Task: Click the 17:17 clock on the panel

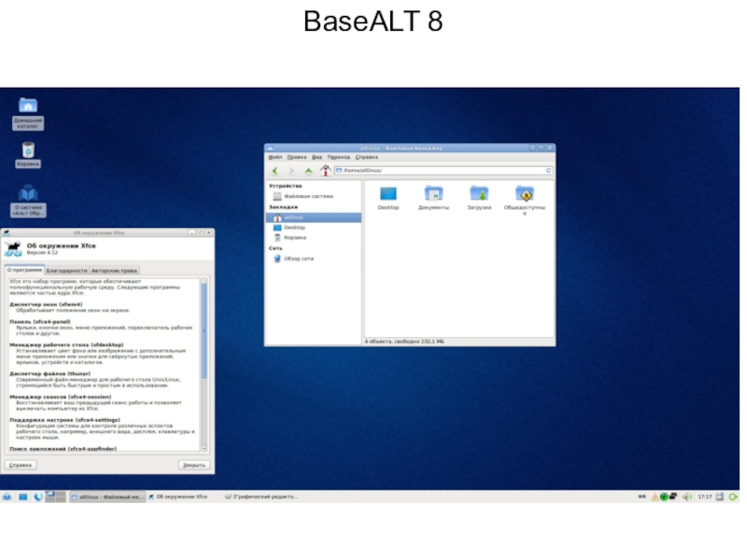Action: click(x=705, y=497)
